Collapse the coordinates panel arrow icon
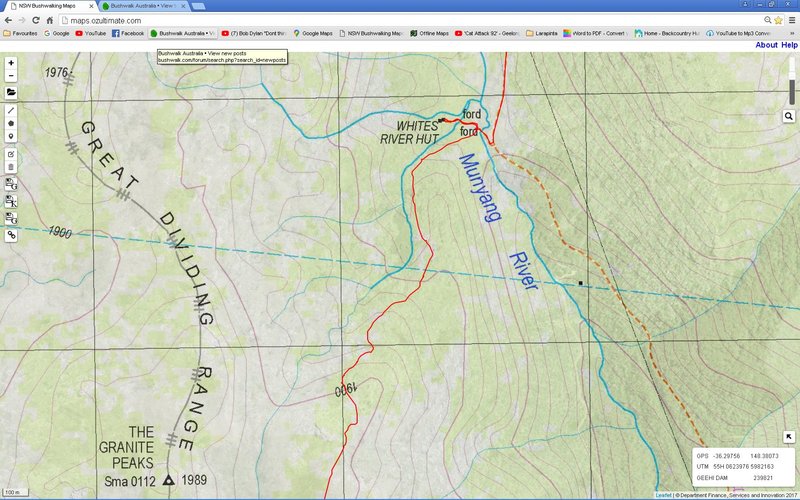This screenshot has height=500, width=800. point(788,437)
